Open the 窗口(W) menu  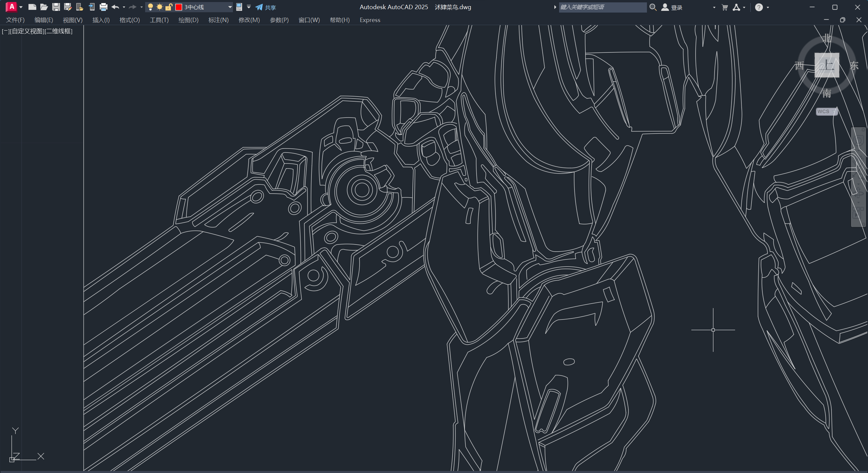309,20
